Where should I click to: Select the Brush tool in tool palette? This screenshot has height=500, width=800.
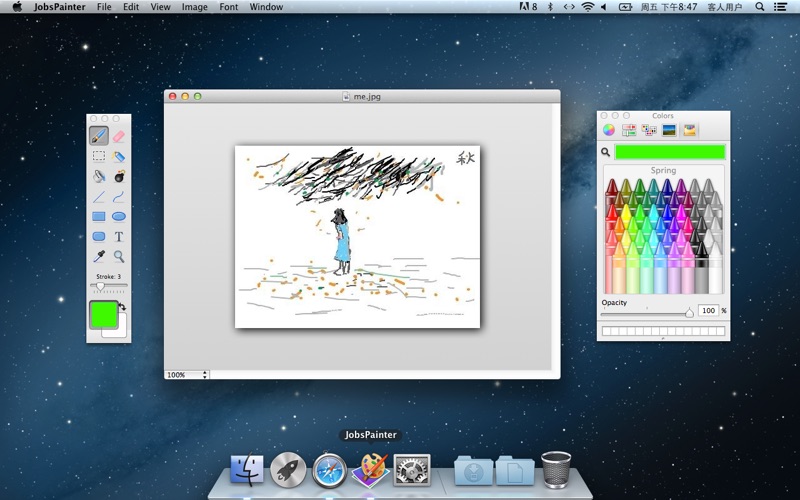98,136
